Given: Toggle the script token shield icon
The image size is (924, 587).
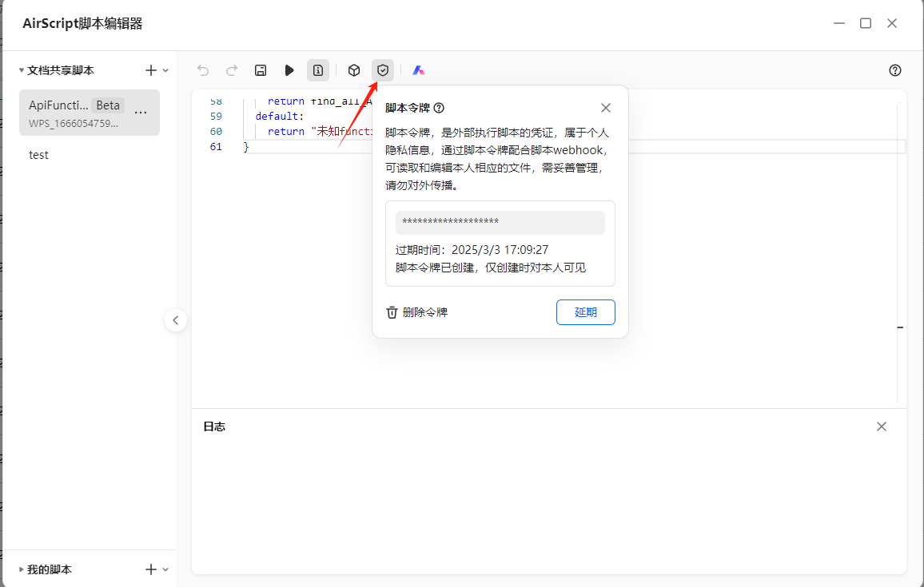Looking at the screenshot, I should (383, 70).
